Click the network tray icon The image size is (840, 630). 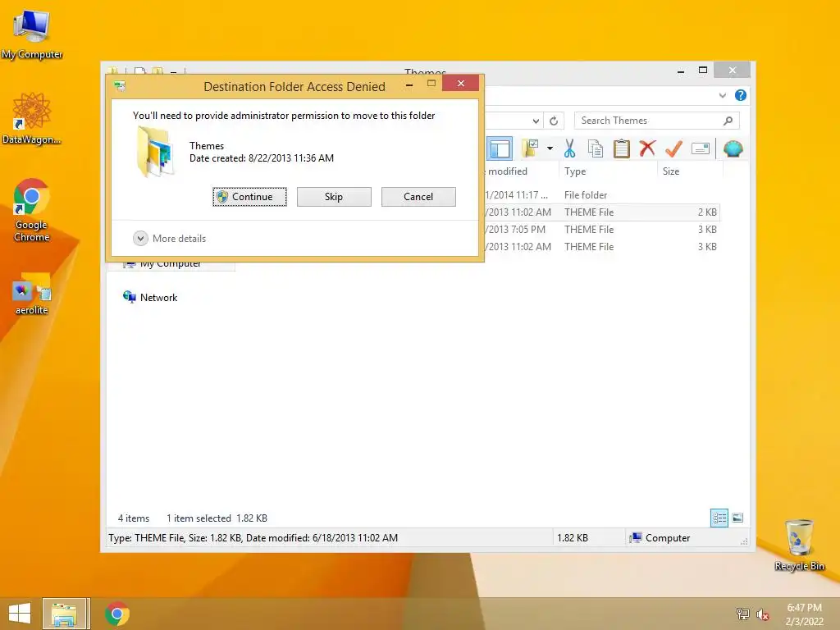pyautogui.click(x=742, y=614)
